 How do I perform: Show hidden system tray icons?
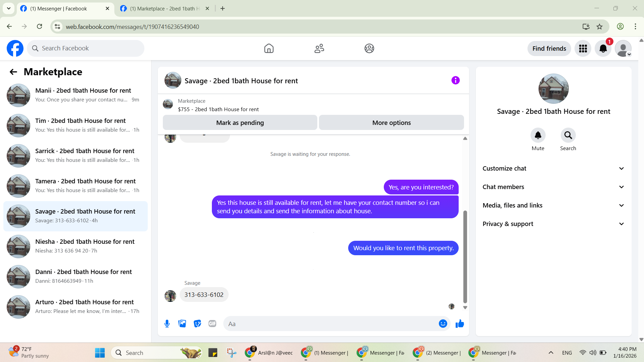click(x=551, y=353)
